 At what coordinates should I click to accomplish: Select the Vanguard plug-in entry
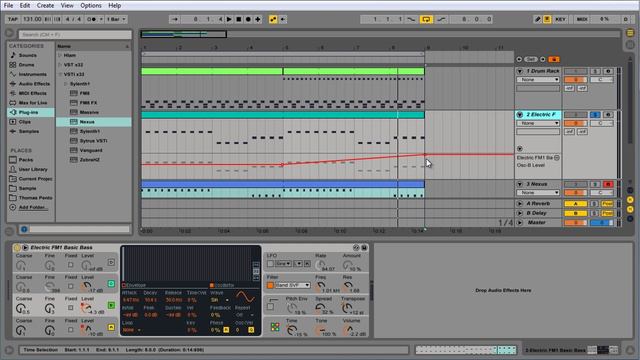click(91, 150)
